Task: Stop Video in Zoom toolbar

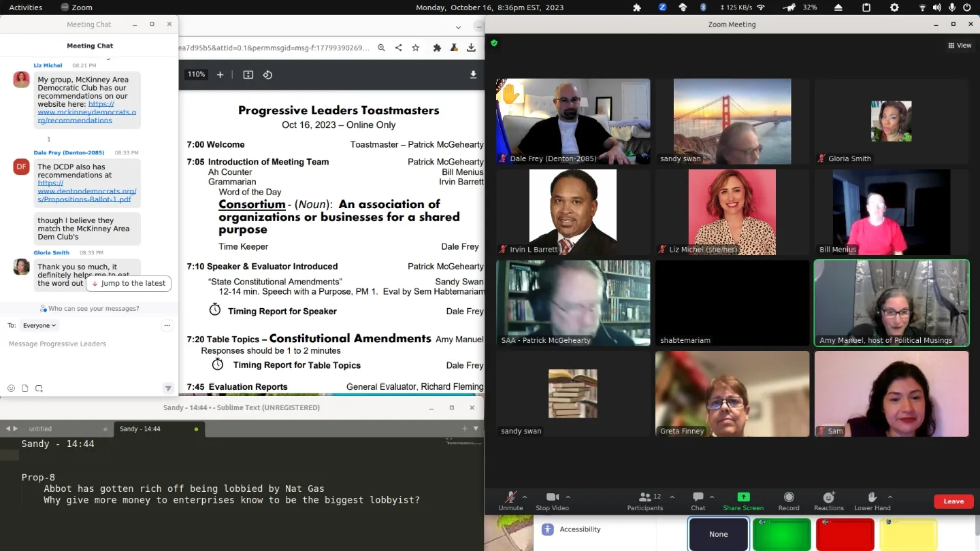Action: click(552, 501)
